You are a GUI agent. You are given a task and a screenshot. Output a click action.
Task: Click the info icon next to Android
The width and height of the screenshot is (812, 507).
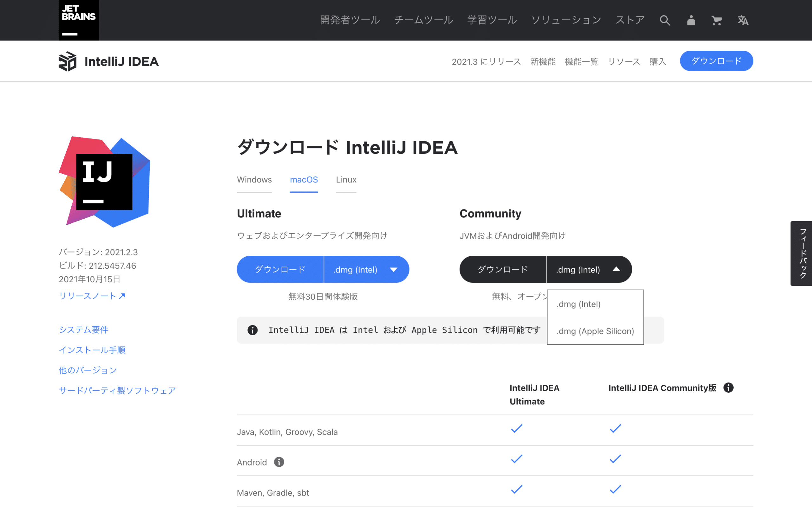[x=279, y=462]
